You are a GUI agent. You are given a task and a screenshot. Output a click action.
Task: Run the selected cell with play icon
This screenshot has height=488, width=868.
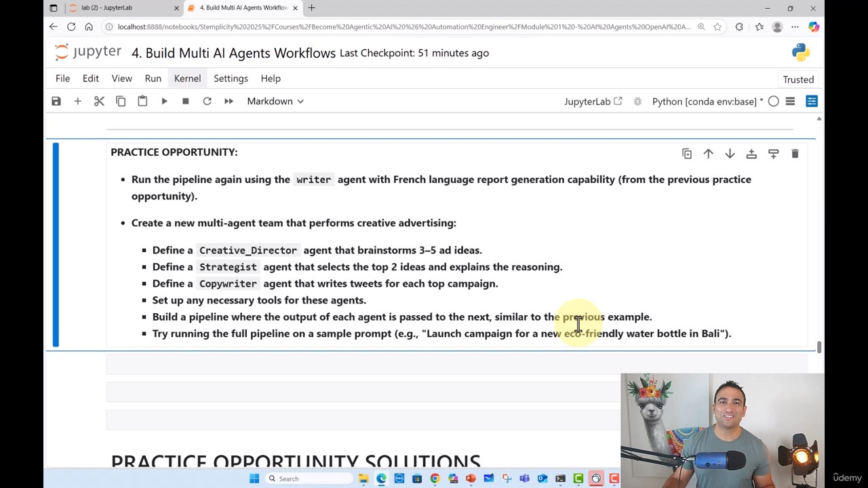[x=164, y=101]
